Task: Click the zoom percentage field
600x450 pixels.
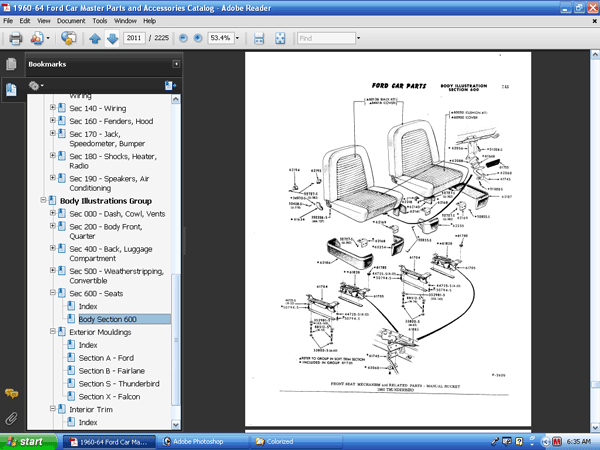Action: (x=220, y=38)
